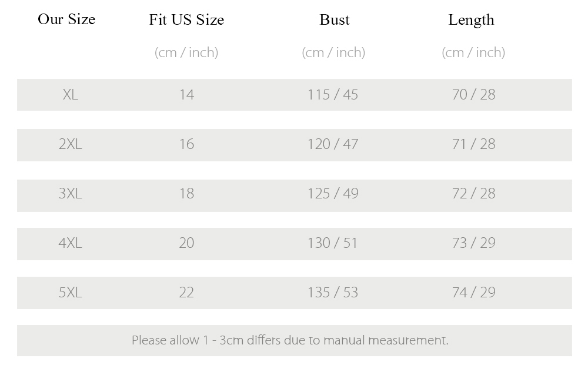Viewport: 588px width, 368px height.
Task: Click length value 72 / 28
Action: [x=473, y=194]
